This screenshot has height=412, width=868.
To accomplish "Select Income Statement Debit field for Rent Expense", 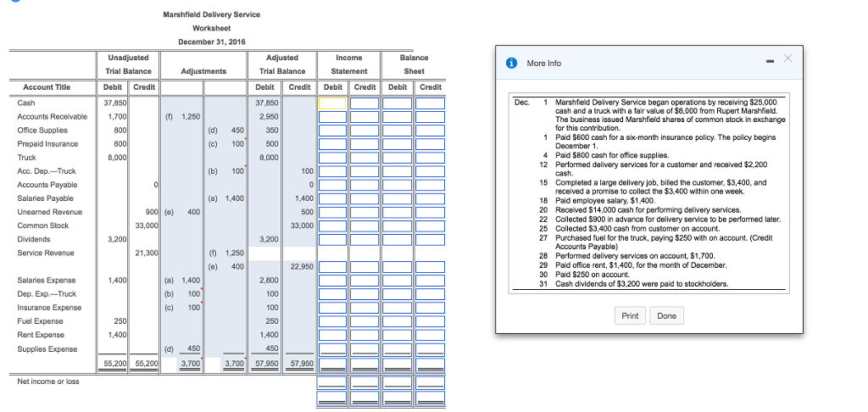I will tap(333, 335).
